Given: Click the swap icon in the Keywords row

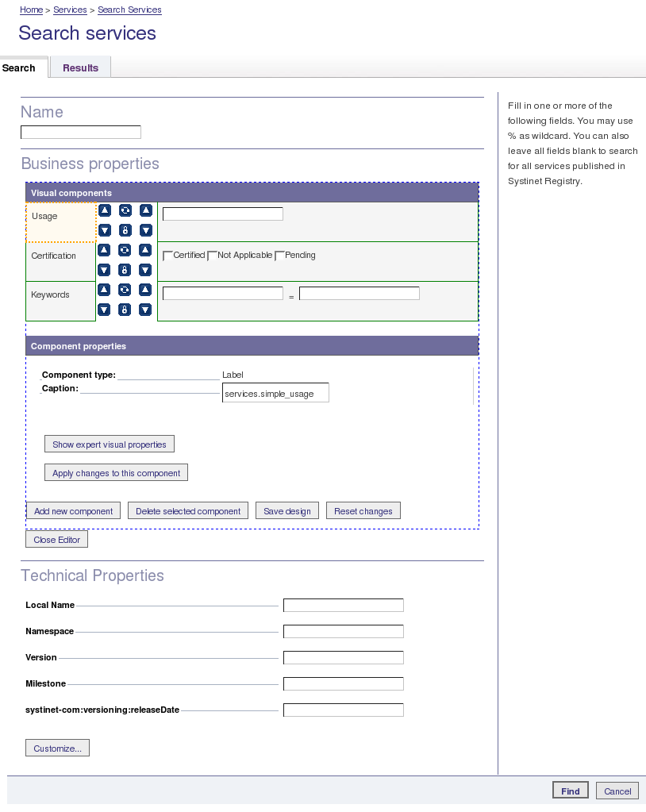Looking at the screenshot, I should pos(125,290).
